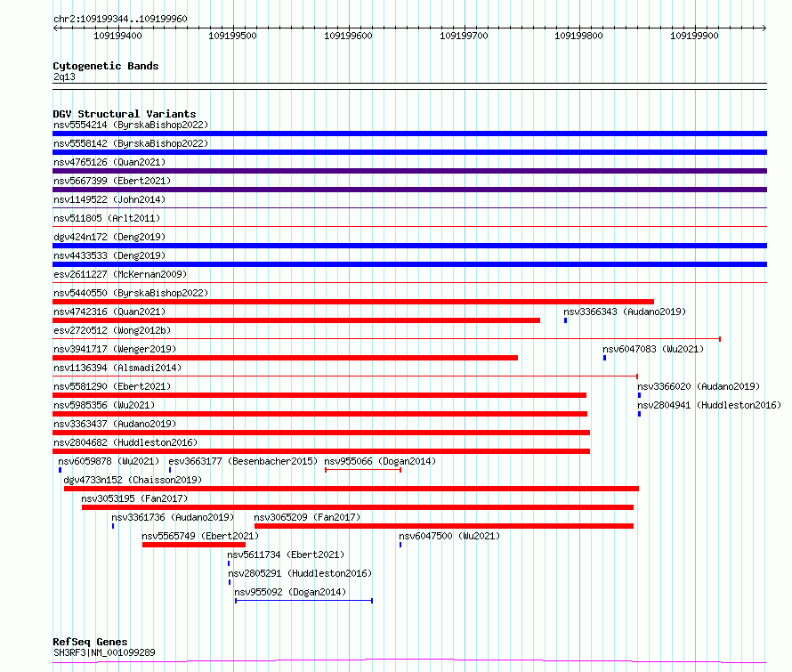This screenshot has height=672, width=792.
Task: Click the nsv4433533 (Deng2019) blue bar
Action: pos(409,264)
